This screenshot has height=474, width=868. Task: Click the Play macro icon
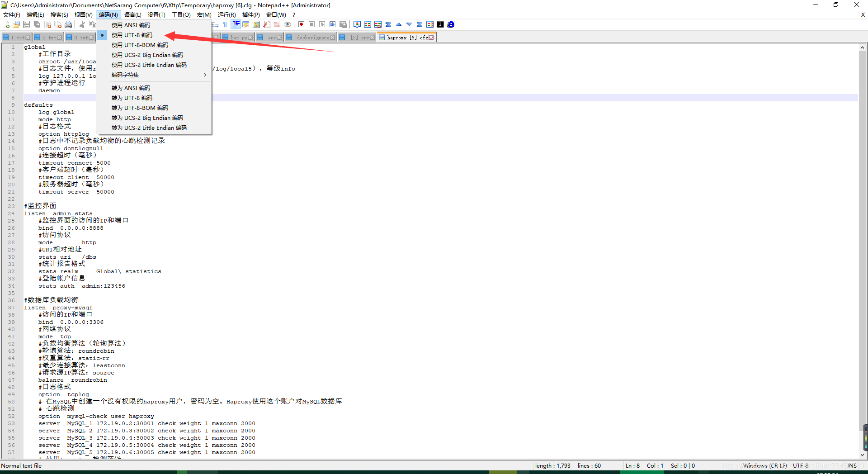point(322,24)
